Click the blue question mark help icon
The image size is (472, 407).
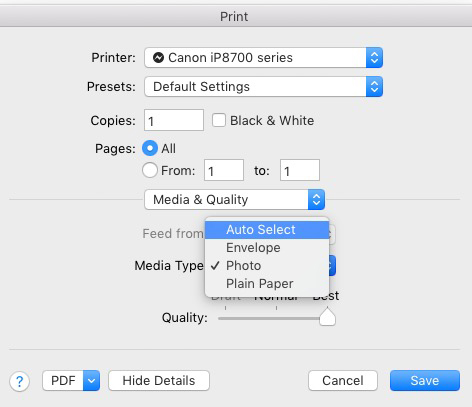coord(19,381)
